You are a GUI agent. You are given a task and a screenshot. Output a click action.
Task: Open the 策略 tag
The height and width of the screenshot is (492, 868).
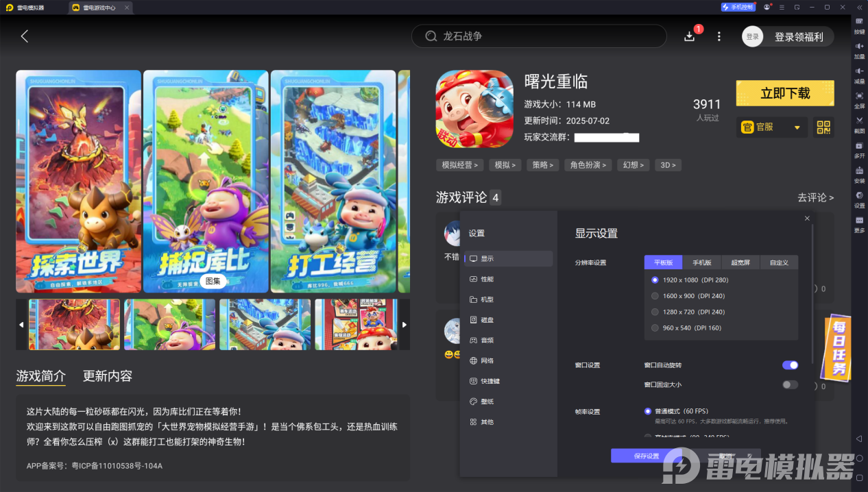click(x=542, y=165)
